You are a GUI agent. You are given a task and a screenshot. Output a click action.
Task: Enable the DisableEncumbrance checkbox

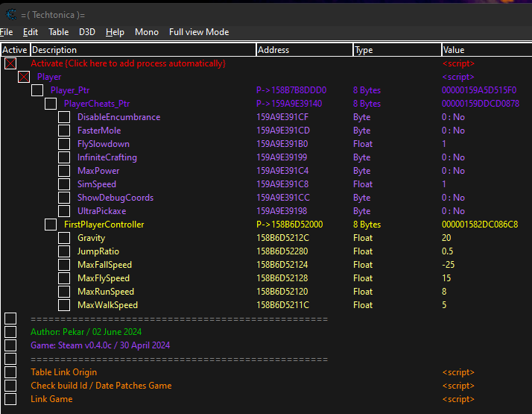(x=64, y=117)
